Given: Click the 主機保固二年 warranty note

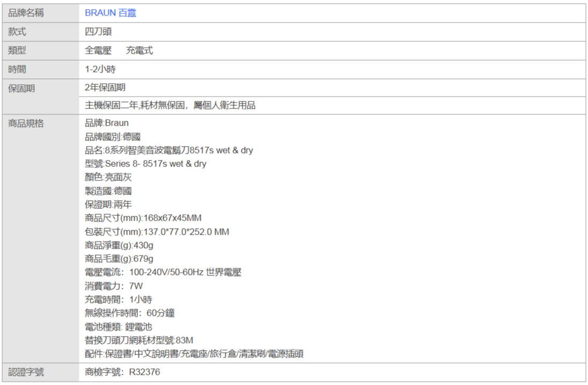Looking at the screenshot, I should point(170,105).
